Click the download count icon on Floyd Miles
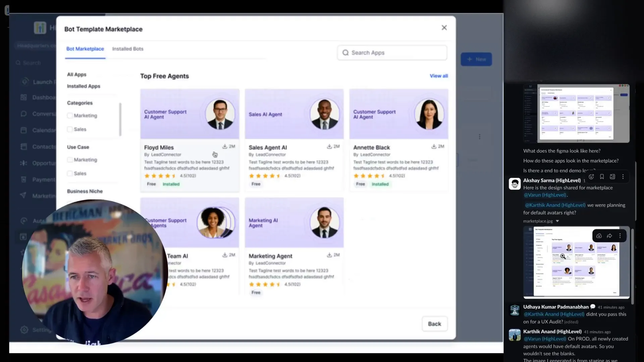The image size is (644, 362). coord(225,146)
